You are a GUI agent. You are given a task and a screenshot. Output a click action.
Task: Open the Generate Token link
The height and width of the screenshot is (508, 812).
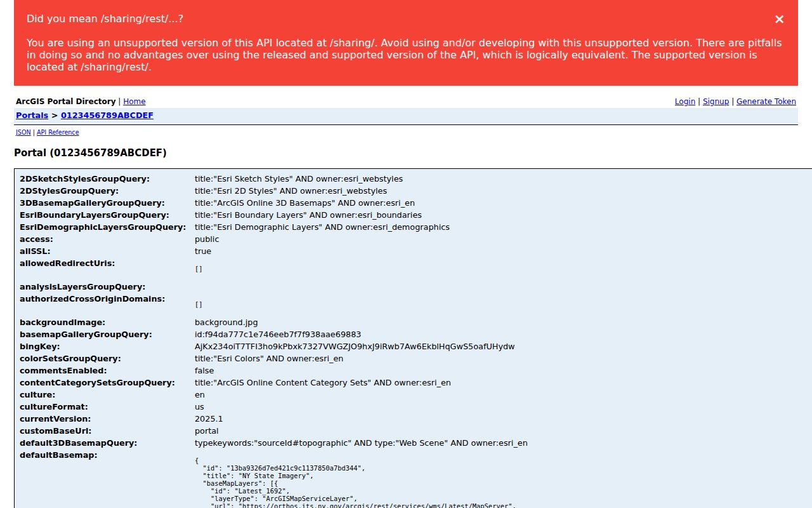pos(766,102)
